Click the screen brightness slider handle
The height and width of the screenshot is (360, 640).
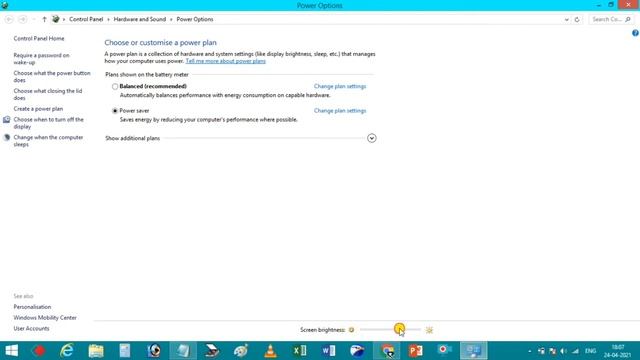pyautogui.click(x=399, y=329)
